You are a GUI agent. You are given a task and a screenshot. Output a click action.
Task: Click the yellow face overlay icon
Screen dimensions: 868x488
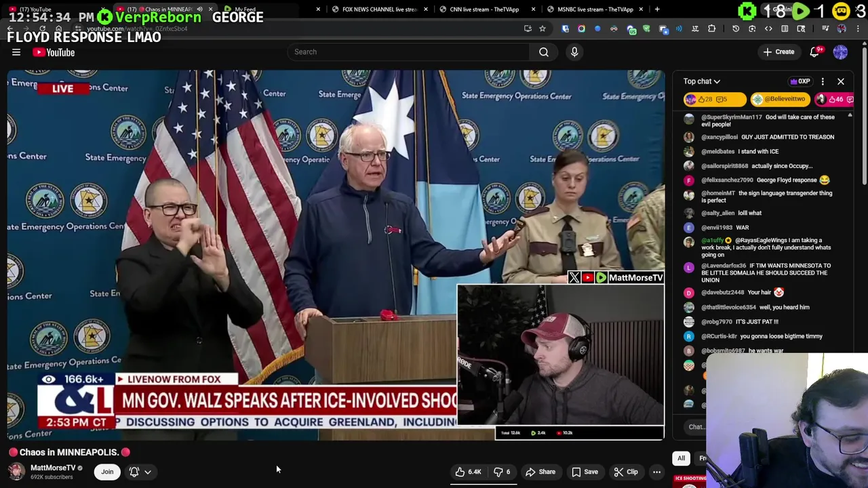tap(841, 11)
